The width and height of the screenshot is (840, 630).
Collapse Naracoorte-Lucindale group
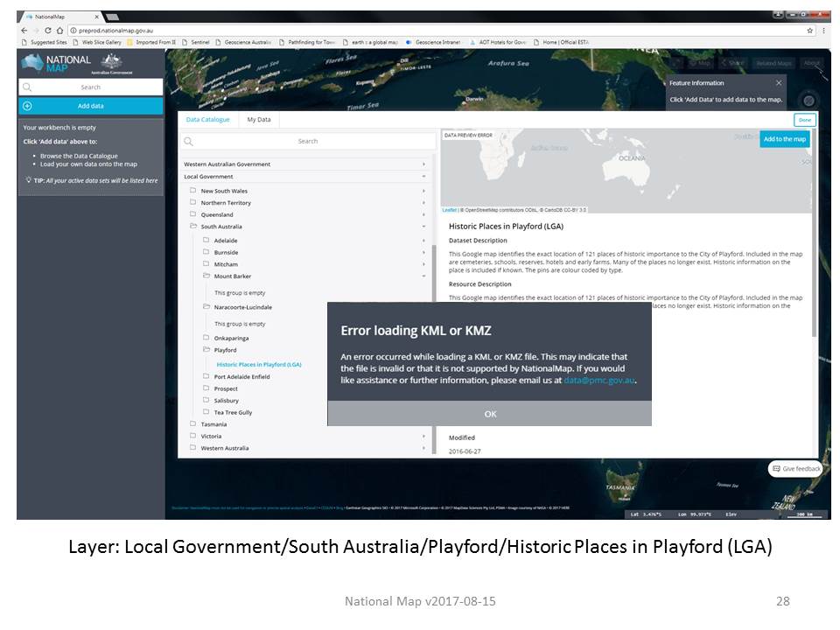coord(242,307)
